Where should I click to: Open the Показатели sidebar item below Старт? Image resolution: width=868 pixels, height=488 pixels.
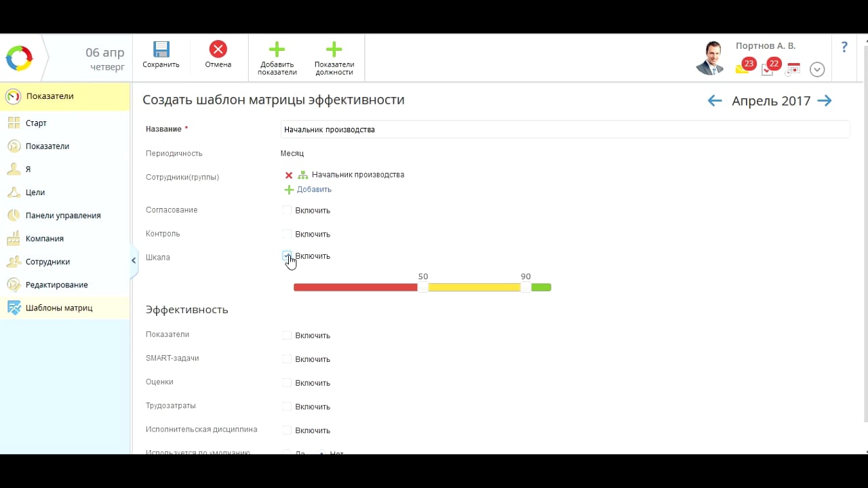[x=65, y=146]
